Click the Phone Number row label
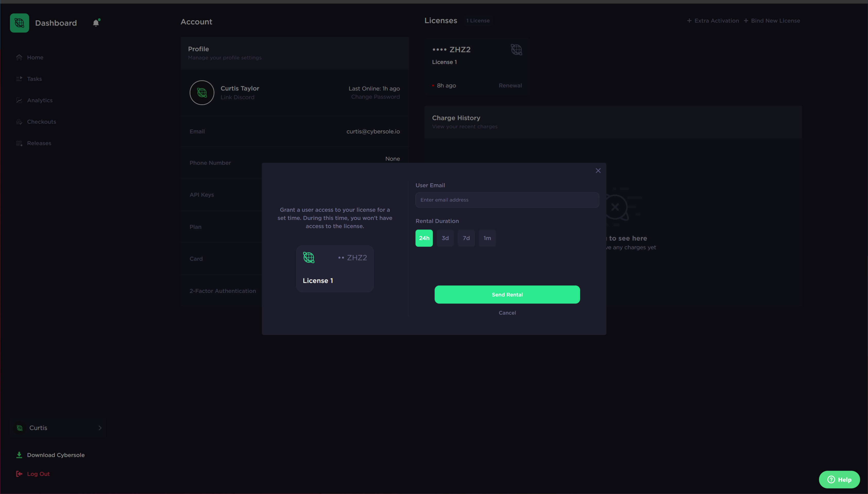The height and width of the screenshot is (494, 868). pyautogui.click(x=210, y=163)
